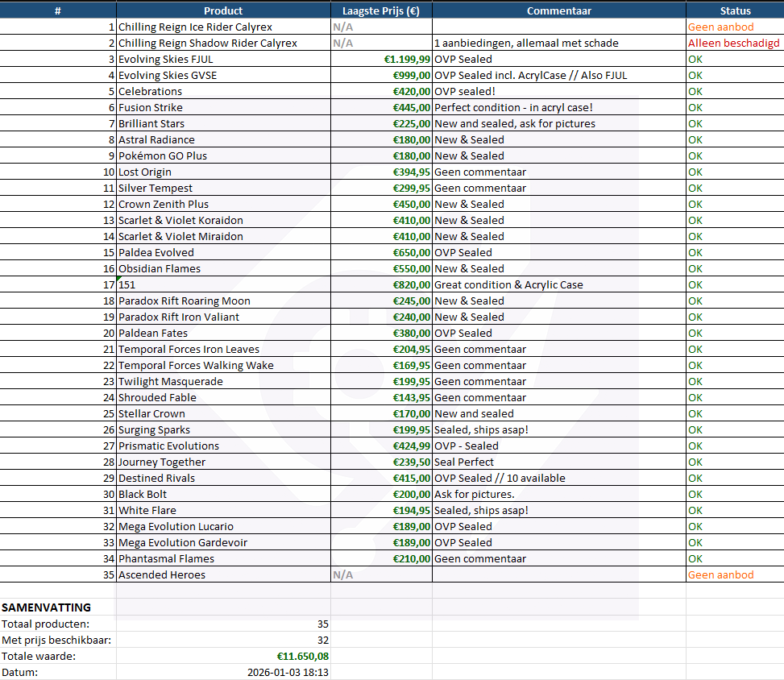
Task: Select the Evolving Skies FJUL product cell
Action: pyautogui.click(x=223, y=59)
